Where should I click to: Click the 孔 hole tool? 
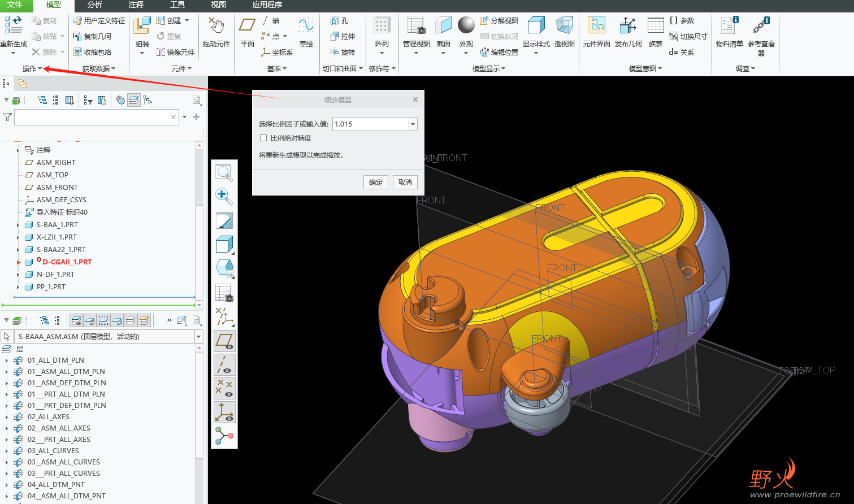click(x=339, y=20)
